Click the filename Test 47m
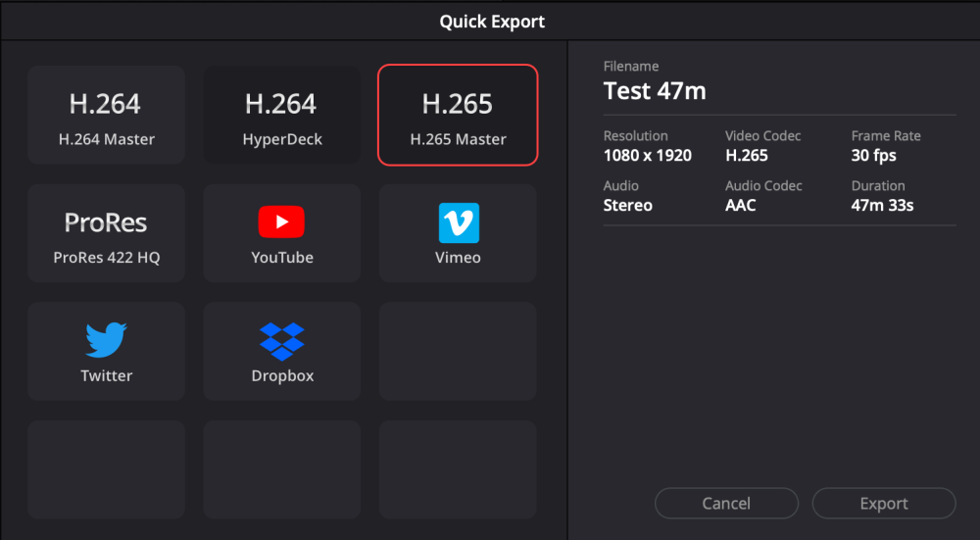Viewport: 980px width, 540px height. coord(655,91)
